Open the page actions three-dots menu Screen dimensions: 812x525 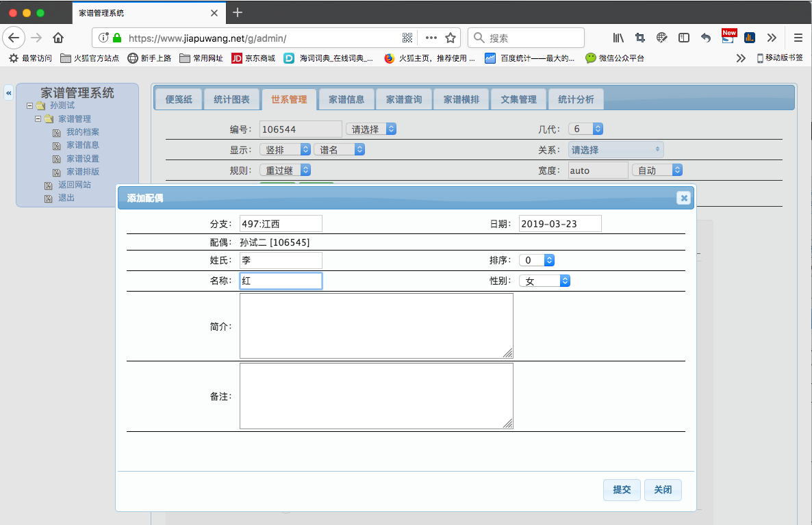(x=431, y=38)
